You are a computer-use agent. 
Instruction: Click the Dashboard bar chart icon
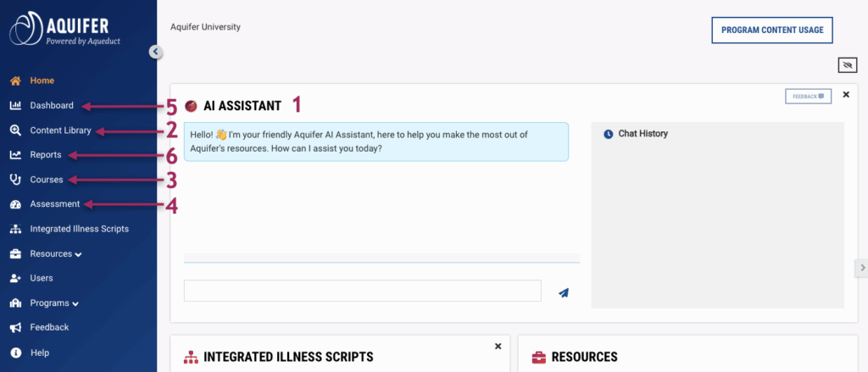(x=15, y=106)
